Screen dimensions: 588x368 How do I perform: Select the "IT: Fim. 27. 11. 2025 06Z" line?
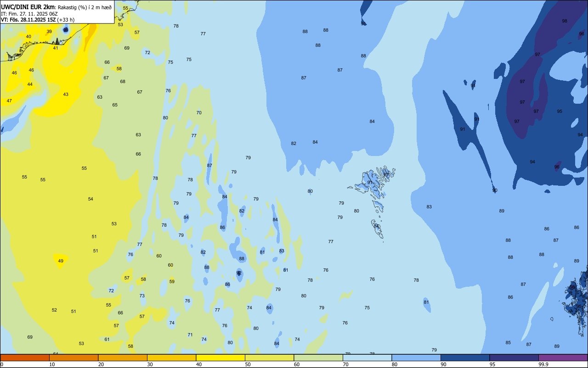click(29, 14)
